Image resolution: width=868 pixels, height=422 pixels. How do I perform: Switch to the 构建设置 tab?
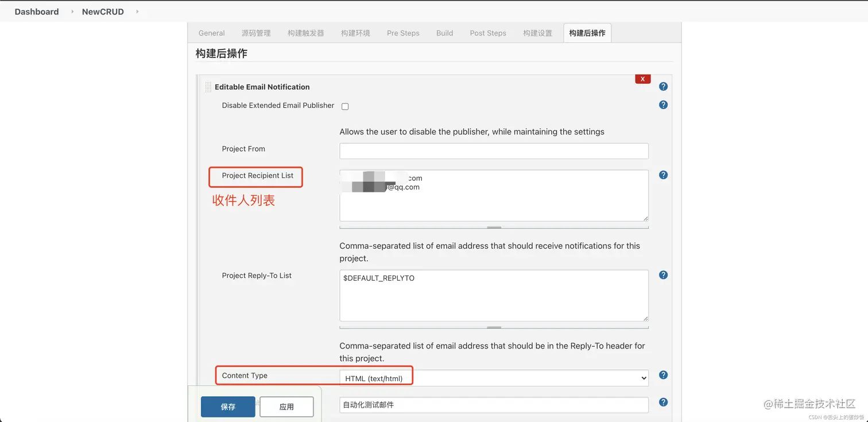coord(537,33)
